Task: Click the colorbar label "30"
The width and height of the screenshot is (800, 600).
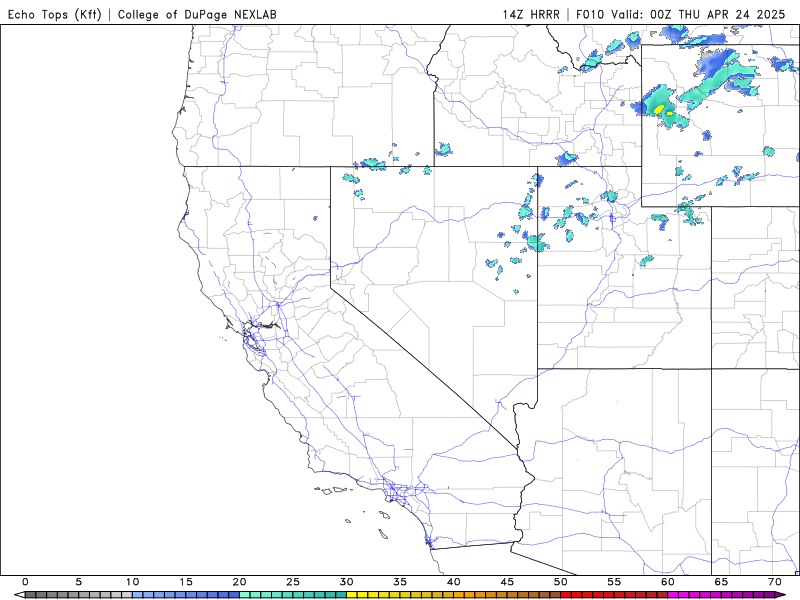Action: (346, 582)
